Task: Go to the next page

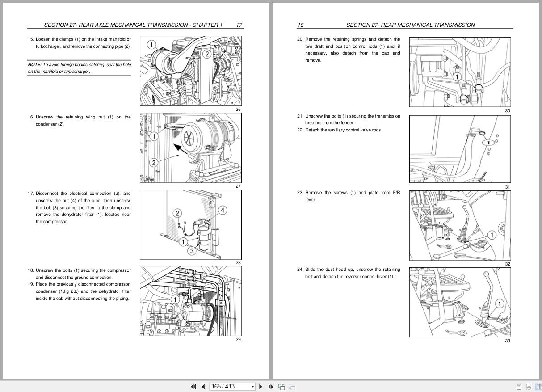Action: (261, 387)
